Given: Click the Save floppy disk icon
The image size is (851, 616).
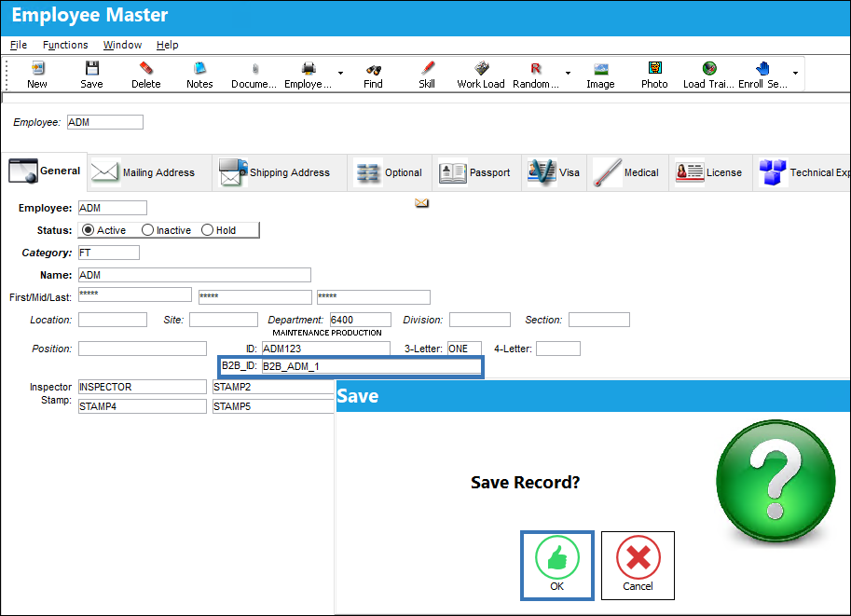Looking at the screenshot, I should point(91,68).
